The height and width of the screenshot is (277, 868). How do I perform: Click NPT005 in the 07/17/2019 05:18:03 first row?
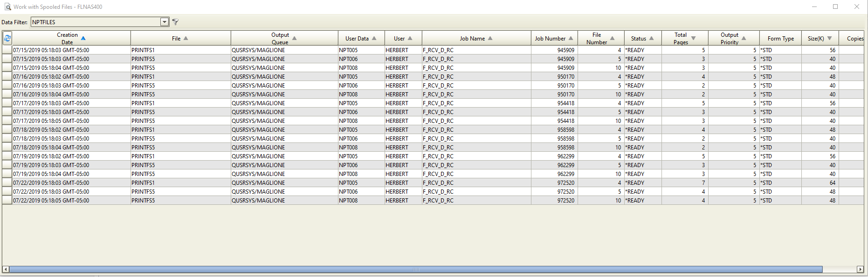pos(348,103)
